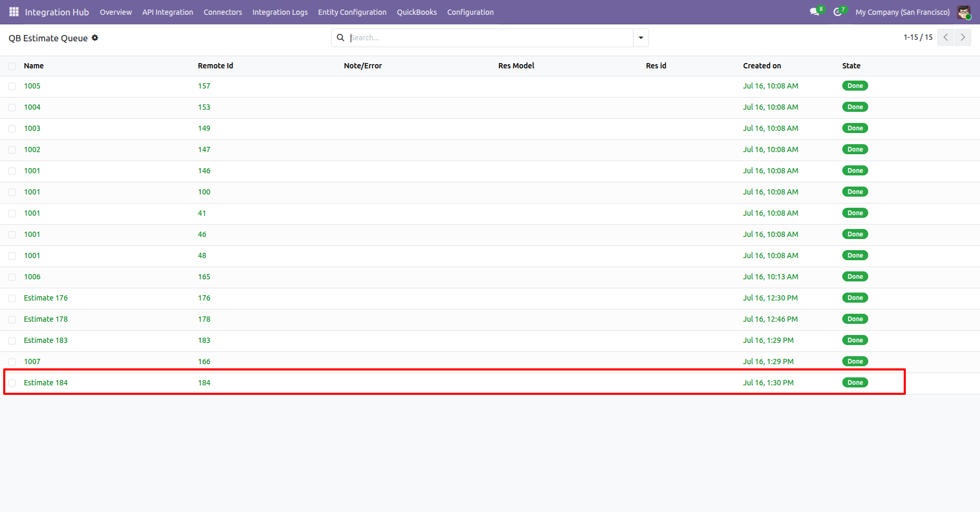This screenshot has height=512, width=980.
Task: Open the Estimate 178 record
Action: [46, 319]
